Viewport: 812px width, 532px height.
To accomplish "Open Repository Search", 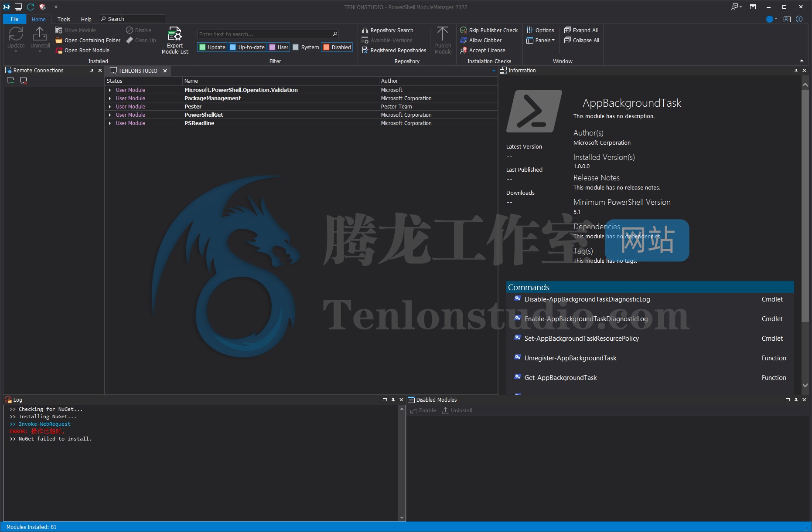I will [x=387, y=30].
